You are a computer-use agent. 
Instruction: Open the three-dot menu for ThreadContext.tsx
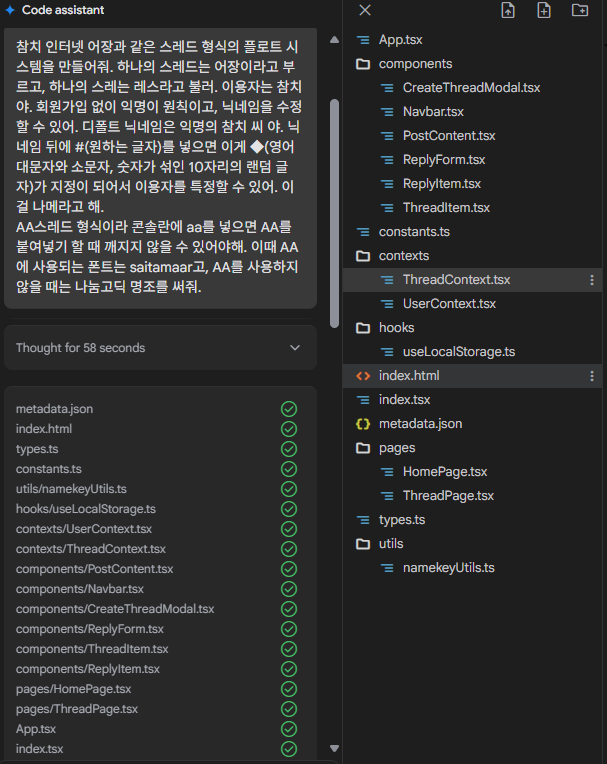(x=592, y=280)
